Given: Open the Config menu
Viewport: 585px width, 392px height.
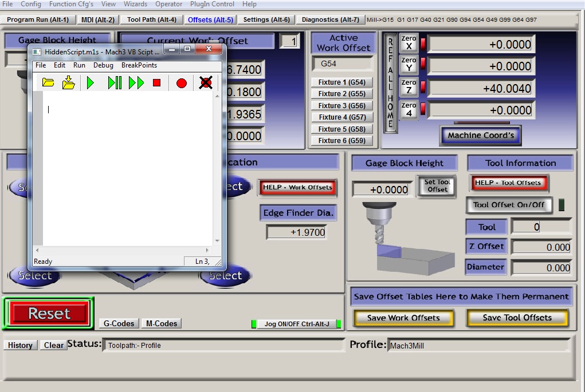Looking at the screenshot, I should click(x=31, y=4).
